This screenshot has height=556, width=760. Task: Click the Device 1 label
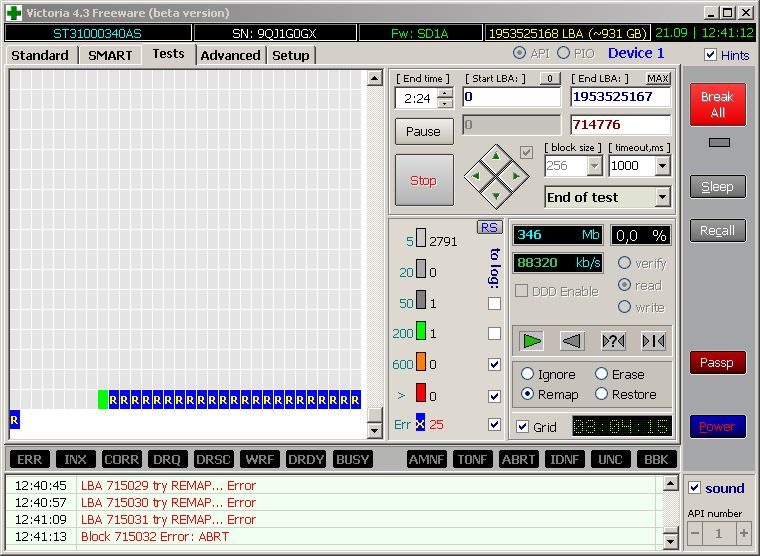pos(636,53)
